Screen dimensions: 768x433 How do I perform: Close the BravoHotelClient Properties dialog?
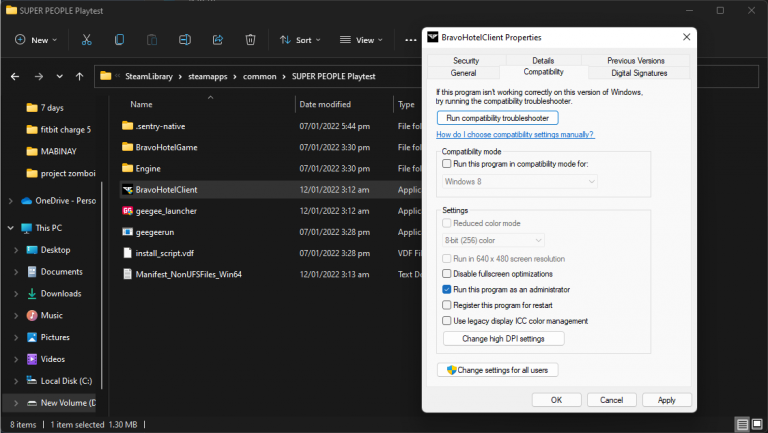click(687, 37)
